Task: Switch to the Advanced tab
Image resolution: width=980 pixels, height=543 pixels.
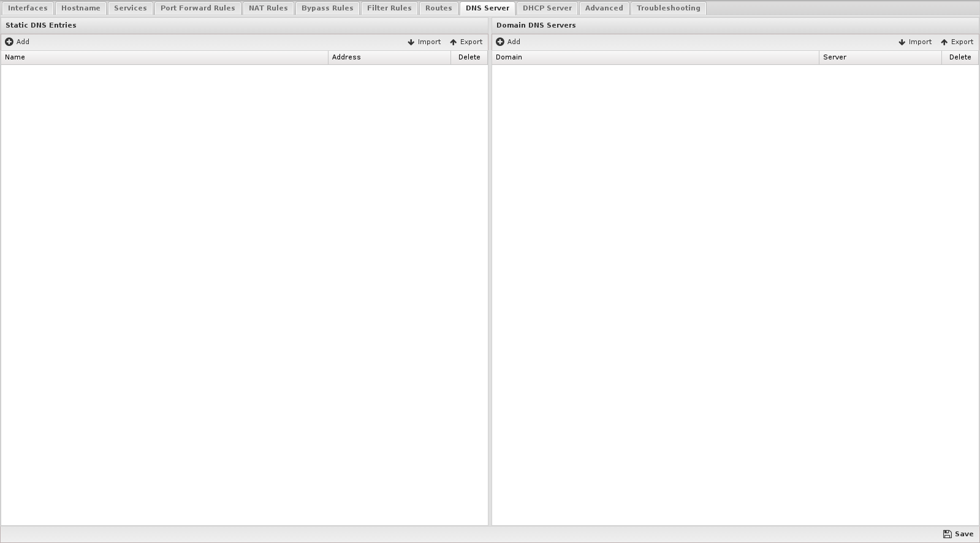Action: (x=604, y=8)
